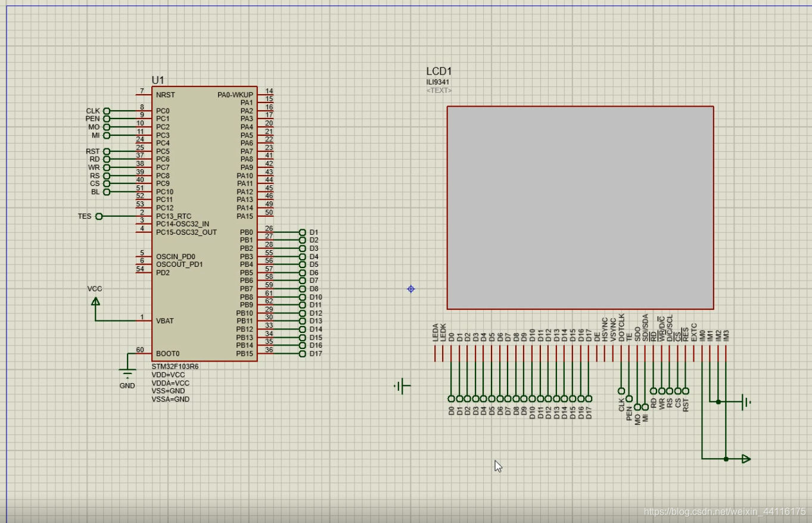Click the VDD=VCC property text
812x523 pixels.
pos(169,375)
